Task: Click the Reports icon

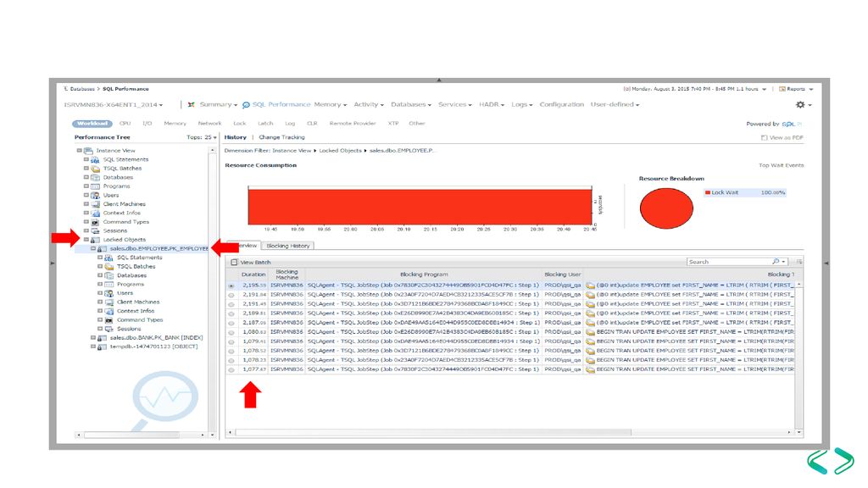Action: click(x=782, y=89)
